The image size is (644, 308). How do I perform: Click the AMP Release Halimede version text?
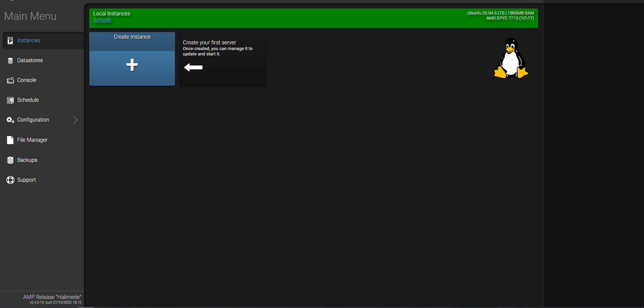click(52, 297)
